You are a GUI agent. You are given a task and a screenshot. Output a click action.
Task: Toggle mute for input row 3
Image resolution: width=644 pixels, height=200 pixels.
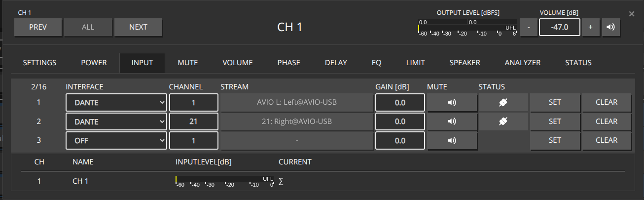point(452,140)
